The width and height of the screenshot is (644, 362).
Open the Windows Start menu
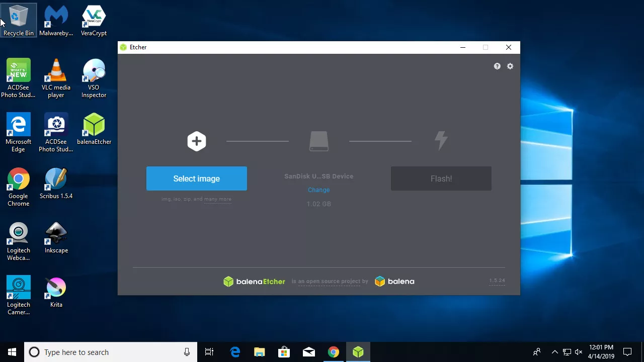click(x=12, y=352)
